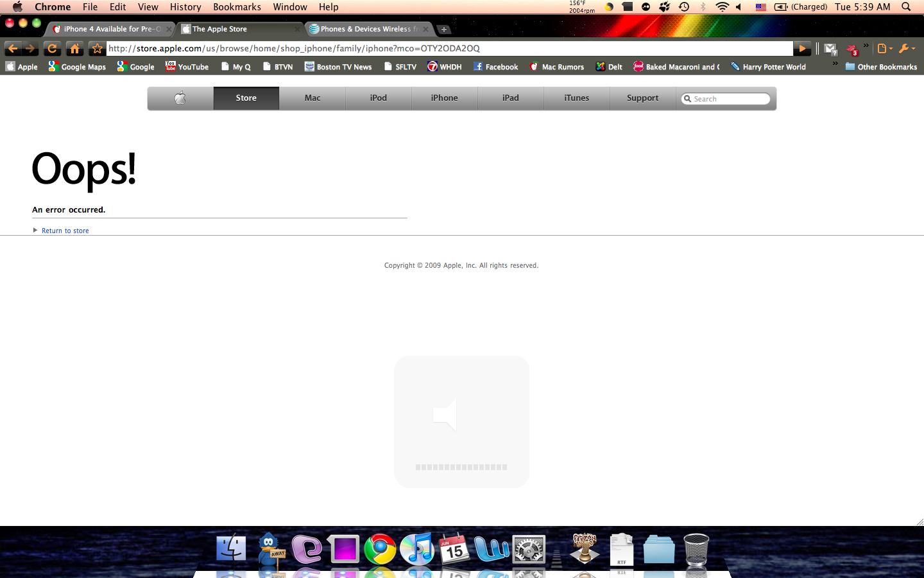Open System Preferences gear in Dock

[x=529, y=550]
